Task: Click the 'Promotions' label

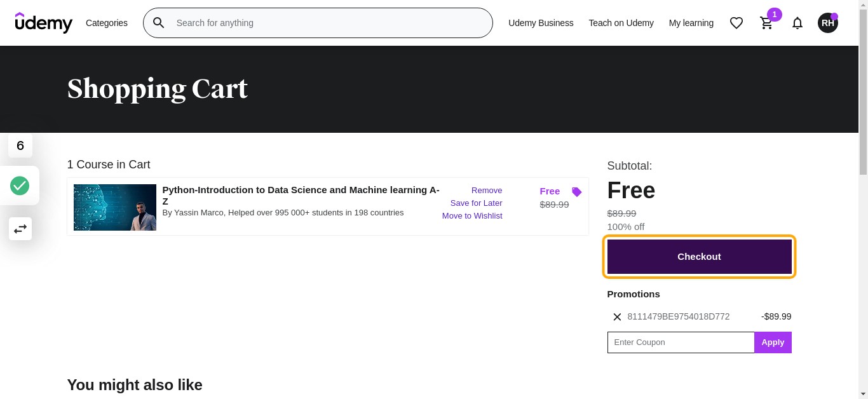Action: pos(634,294)
